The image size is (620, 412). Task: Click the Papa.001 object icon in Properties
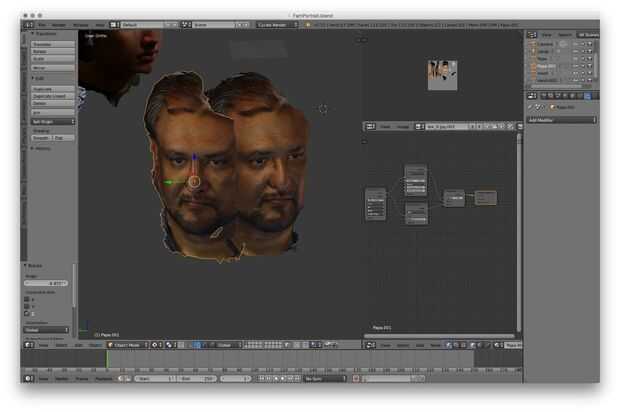coord(553,107)
